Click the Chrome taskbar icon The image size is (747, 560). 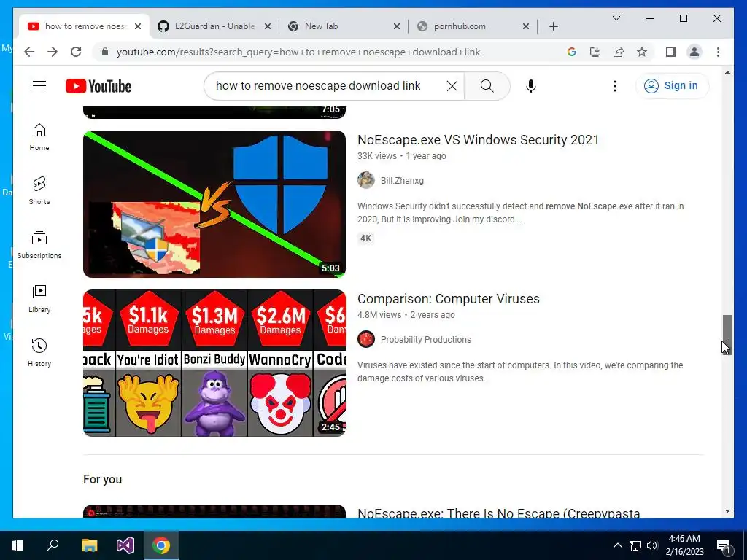[x=161, y=545]
